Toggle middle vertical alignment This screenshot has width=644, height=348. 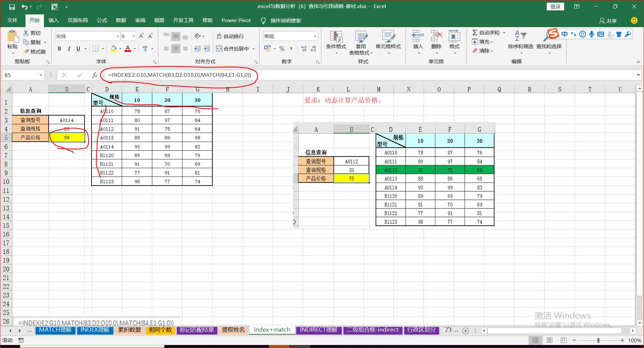(x=175, y=36)
